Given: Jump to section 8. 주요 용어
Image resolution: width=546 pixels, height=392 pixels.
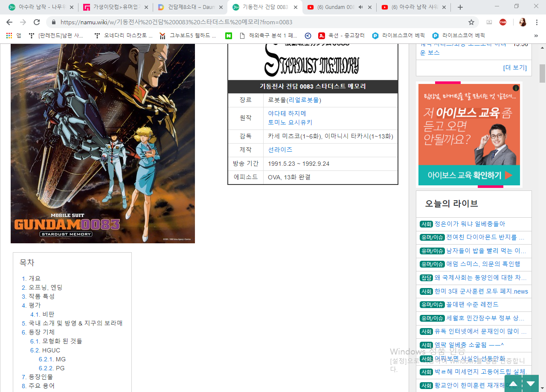Looking at the screenshot, I should pyautogui.click(x=38, y=386).
